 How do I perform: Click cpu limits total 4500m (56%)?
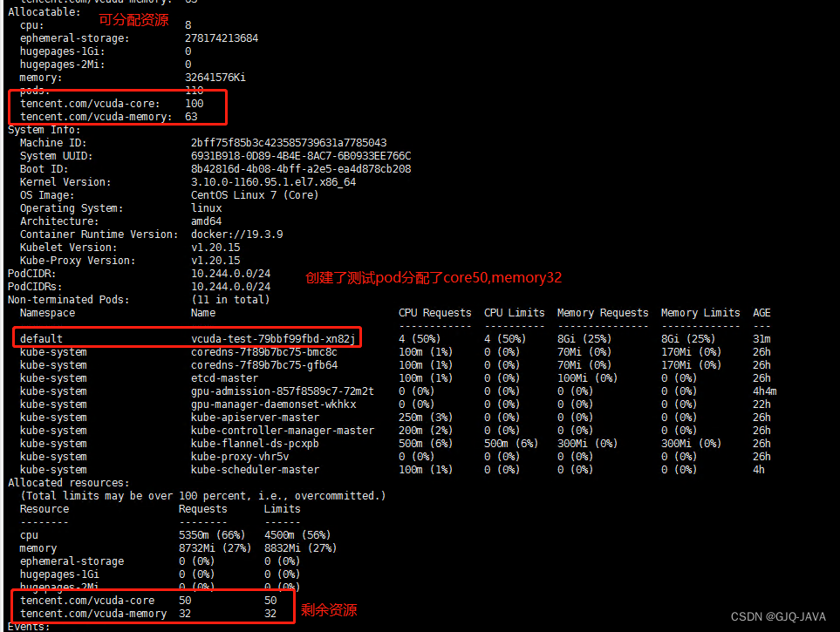tap(297, 534)
